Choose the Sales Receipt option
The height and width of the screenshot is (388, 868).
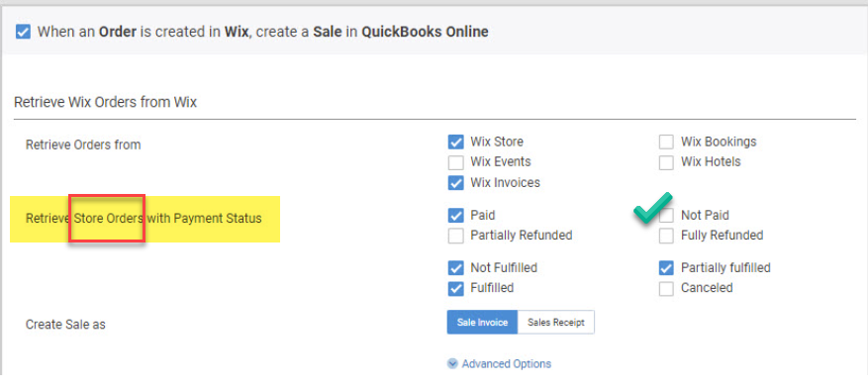[x=556, y=322]
